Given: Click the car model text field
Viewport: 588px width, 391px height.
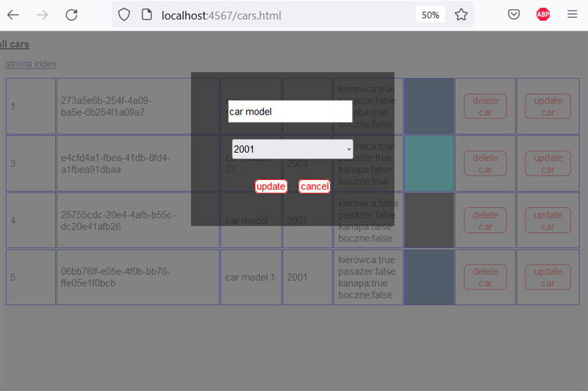Looking at the screenshot, I should (x=290, y=112).
